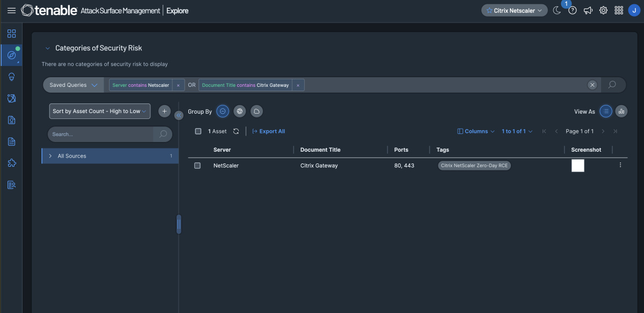Open the NetScaler screenshot thumbnail

577,166
